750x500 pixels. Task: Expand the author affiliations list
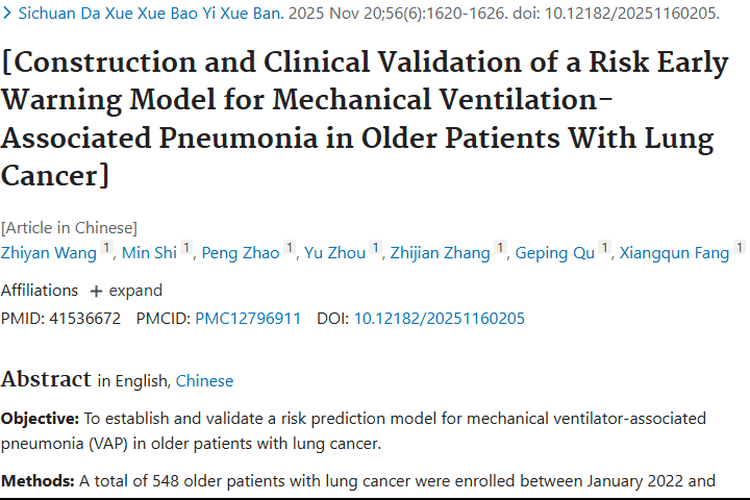(x=126, y=291)
